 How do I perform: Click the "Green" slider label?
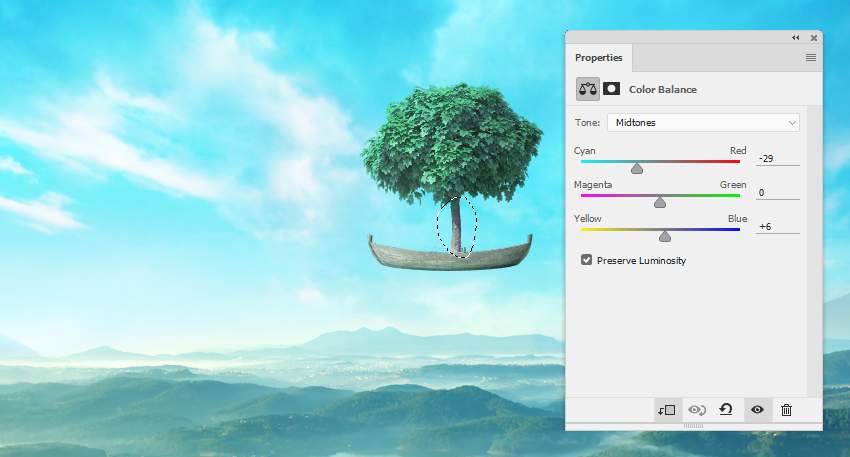pos(733,185)
